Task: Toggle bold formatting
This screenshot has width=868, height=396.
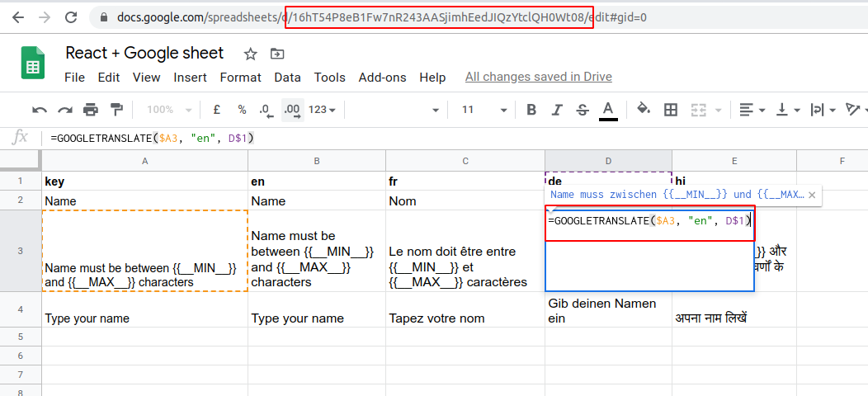Action: point(531,110)
